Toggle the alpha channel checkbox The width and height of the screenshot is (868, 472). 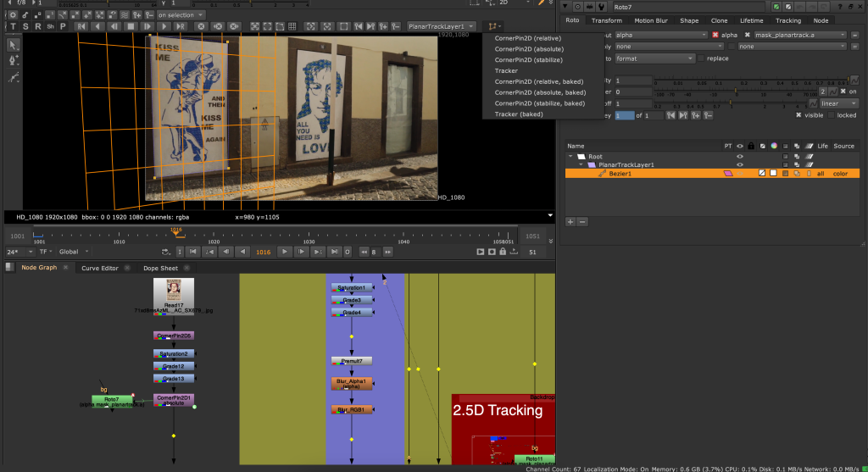(715, 35)
